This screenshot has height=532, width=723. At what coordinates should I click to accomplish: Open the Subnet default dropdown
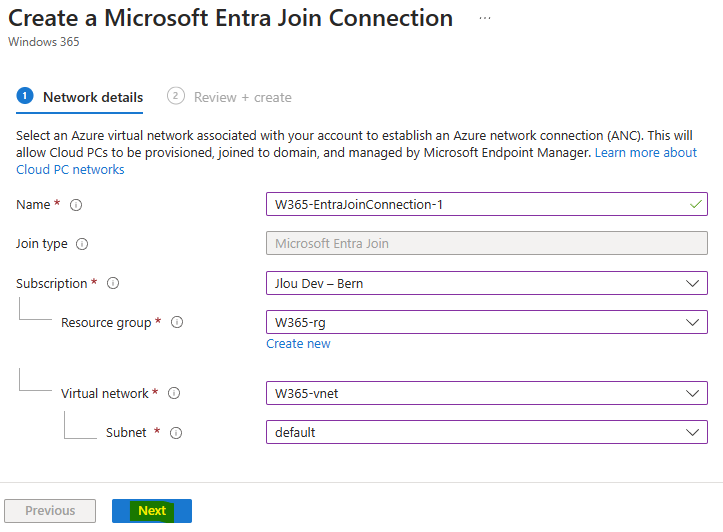point(486,432)
